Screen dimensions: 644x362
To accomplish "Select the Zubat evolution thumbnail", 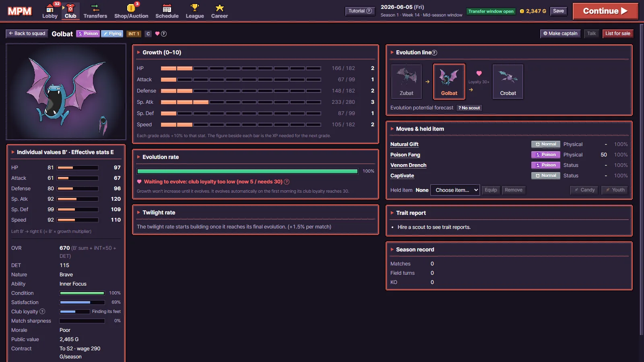I will point(407,82).
